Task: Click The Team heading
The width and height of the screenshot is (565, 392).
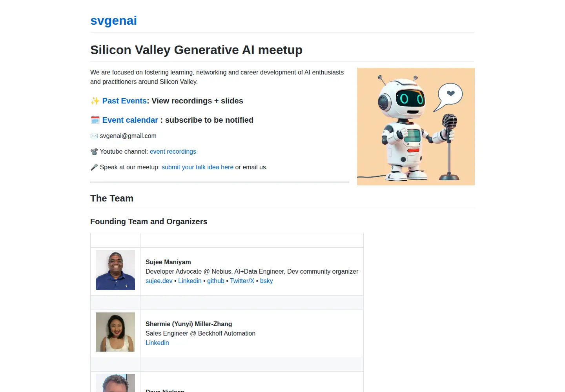Action: pos(112,198)
